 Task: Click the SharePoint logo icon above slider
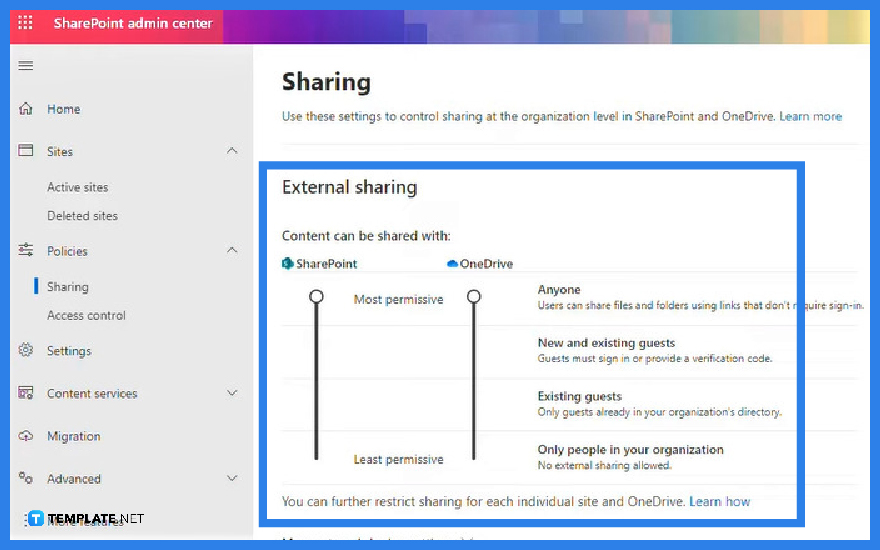(x=288, y=263)
